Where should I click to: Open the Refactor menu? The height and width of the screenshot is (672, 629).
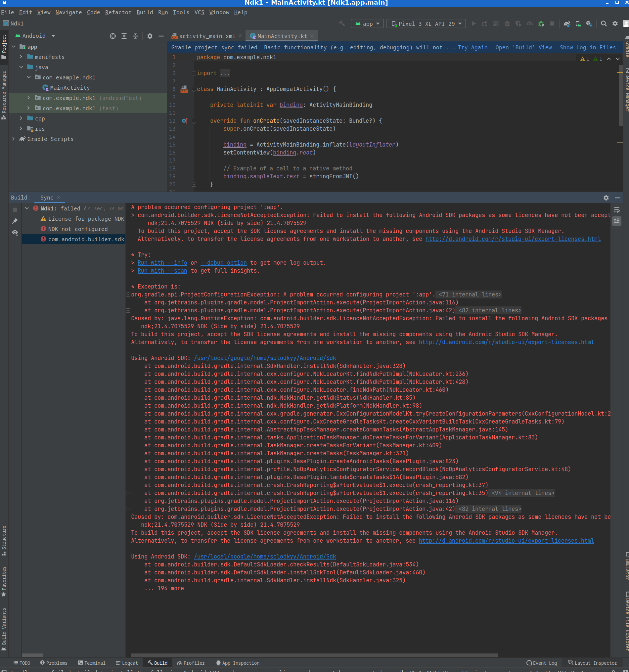tap(118, 13)
